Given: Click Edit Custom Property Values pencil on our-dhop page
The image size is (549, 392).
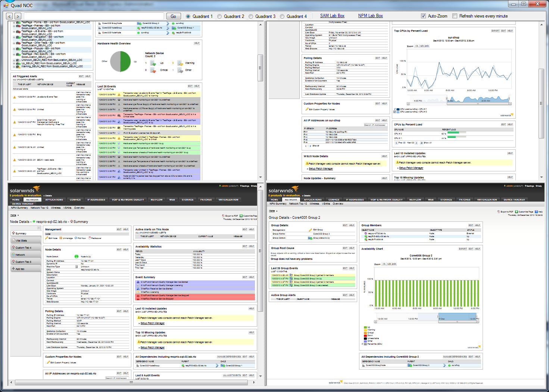Looking at the screenshot, I should (307, 109).
